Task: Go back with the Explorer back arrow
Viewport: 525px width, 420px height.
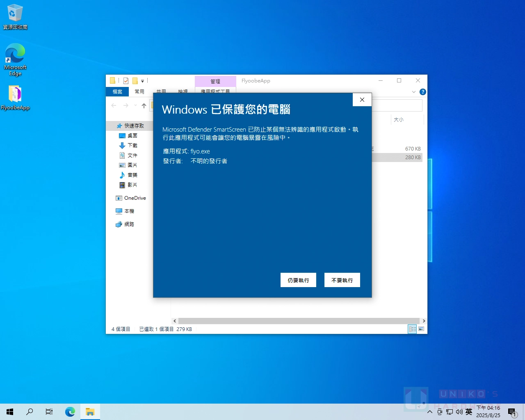Action: coord(114,105)
